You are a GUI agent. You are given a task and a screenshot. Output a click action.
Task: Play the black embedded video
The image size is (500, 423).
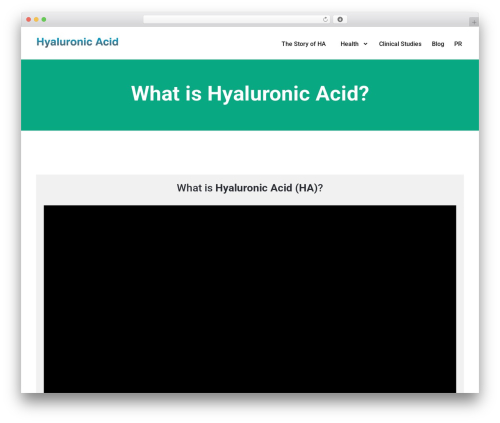coord(250,299)
